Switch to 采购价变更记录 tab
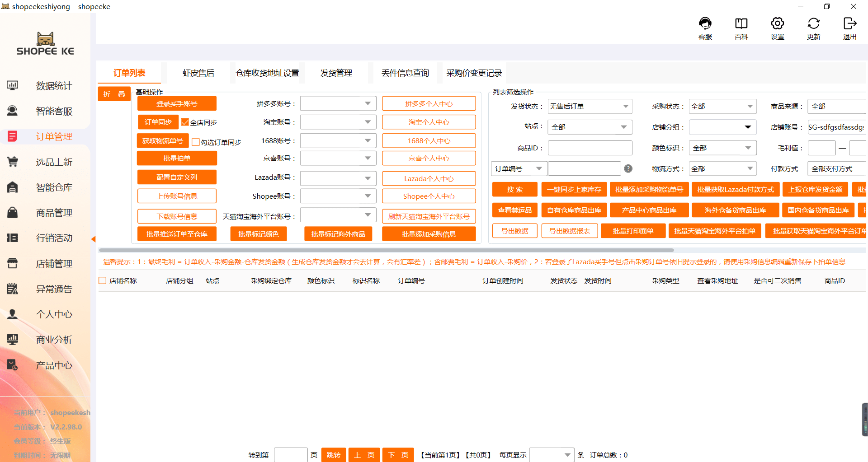The image size is (868, 462). [x=474, y=73]
